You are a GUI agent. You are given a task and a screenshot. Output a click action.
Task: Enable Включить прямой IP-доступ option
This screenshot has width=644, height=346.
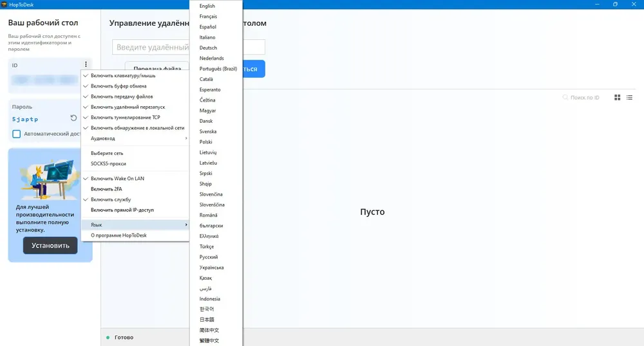point(135,210)
